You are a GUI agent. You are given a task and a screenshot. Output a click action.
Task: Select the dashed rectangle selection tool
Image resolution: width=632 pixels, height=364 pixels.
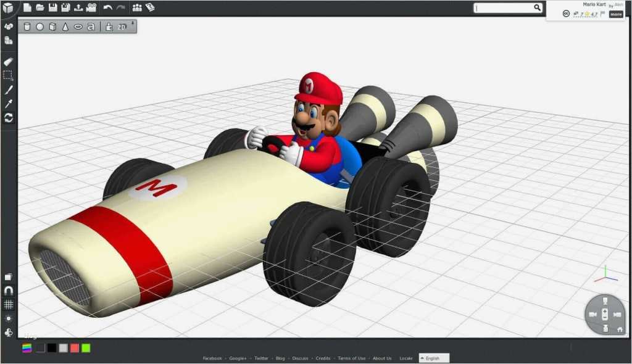9,75
